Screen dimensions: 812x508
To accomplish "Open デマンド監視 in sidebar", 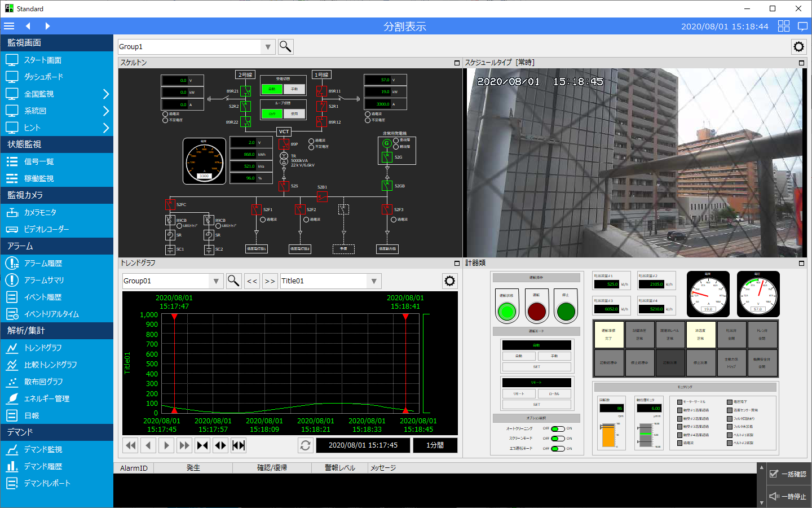I will (56, 449).
